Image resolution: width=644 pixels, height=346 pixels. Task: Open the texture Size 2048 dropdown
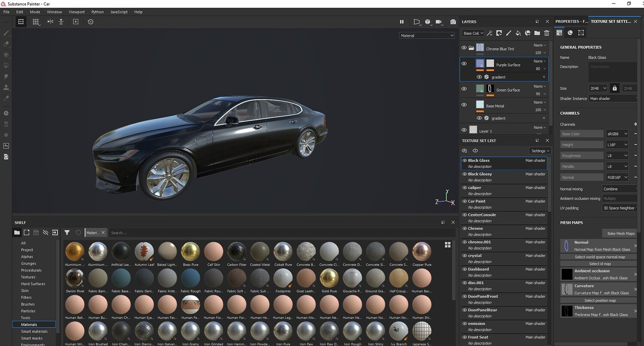598,88
